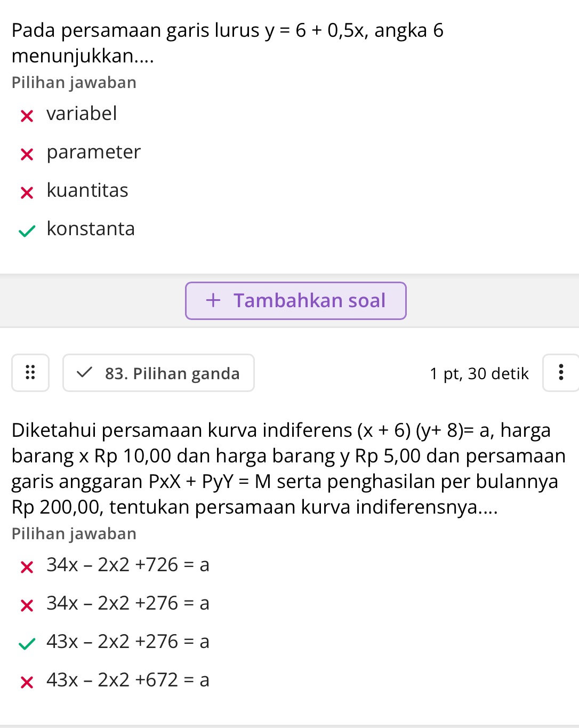Click the red X beside 'kuantitas'
The height and width of the screenshot is (728, 579).
click(27, 193)
